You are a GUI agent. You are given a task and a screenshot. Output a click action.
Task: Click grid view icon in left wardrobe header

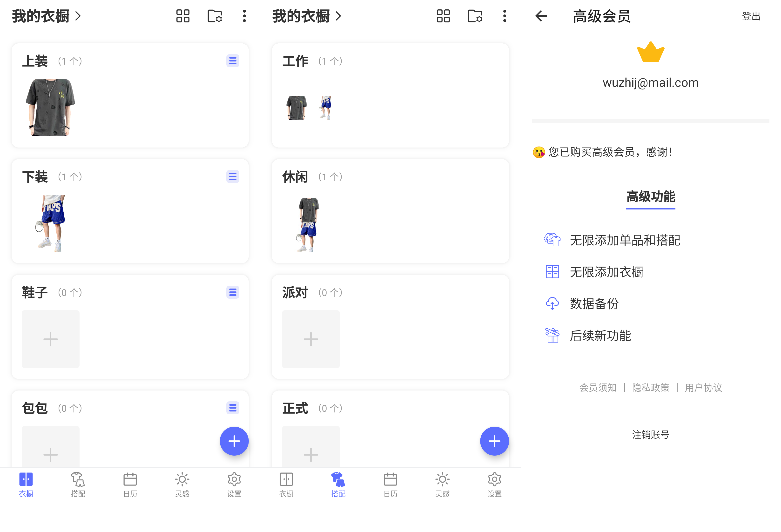[x=183, y=16]
